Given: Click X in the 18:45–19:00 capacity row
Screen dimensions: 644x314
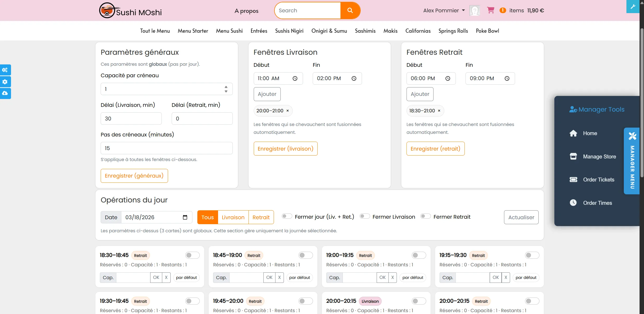Looking at the screenshot, I should point(279,277).
